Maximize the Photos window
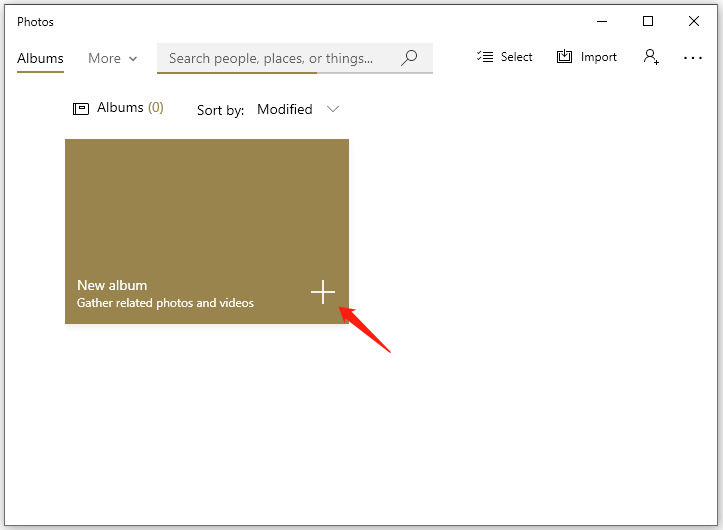Screen dimensions: 723x530 pyautogui.click(x=648, y=21)
